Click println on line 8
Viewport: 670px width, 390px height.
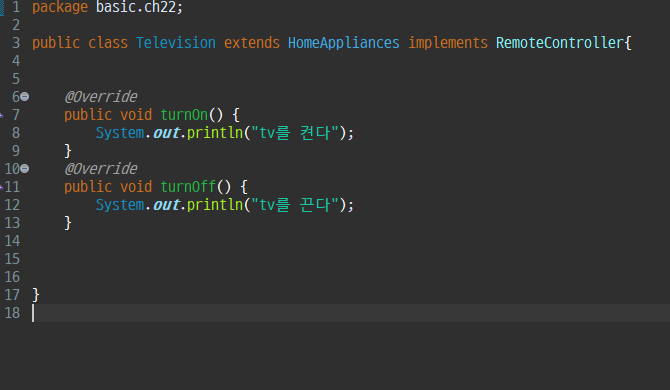[x=215, y=133]
